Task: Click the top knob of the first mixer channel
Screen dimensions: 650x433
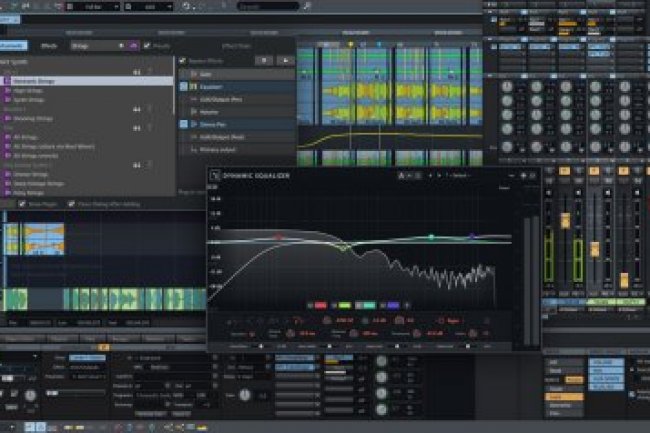Action: tap(507, 87)
